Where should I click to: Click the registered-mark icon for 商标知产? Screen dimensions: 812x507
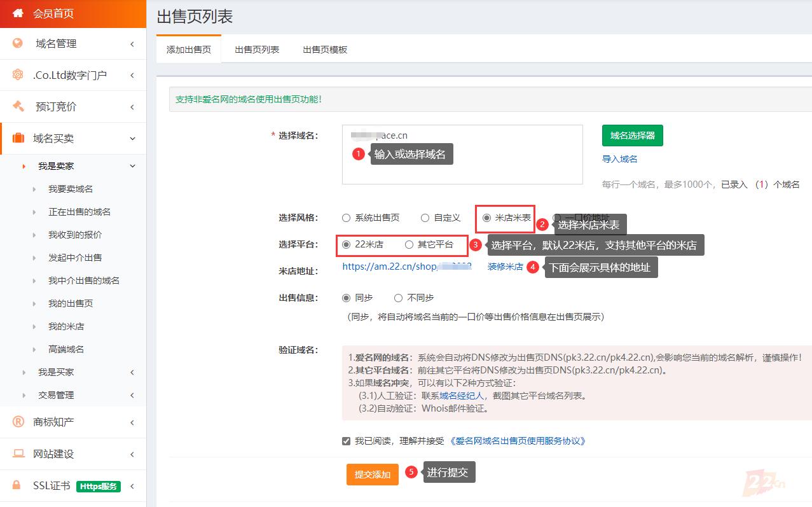tap(18, 422)
